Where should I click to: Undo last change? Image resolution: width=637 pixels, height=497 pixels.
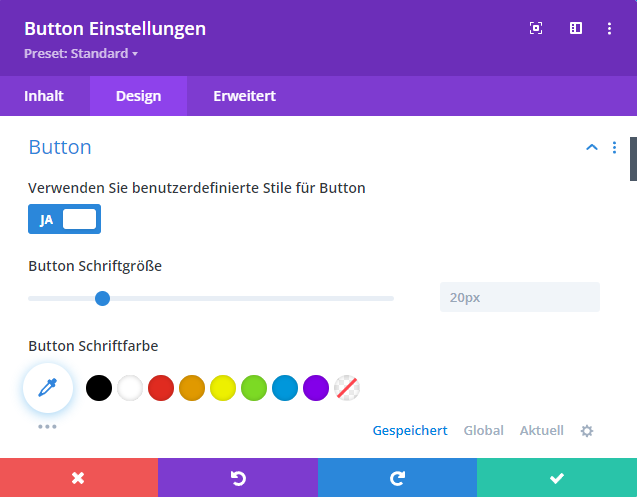pyautogui.click(x=238, y=478)
